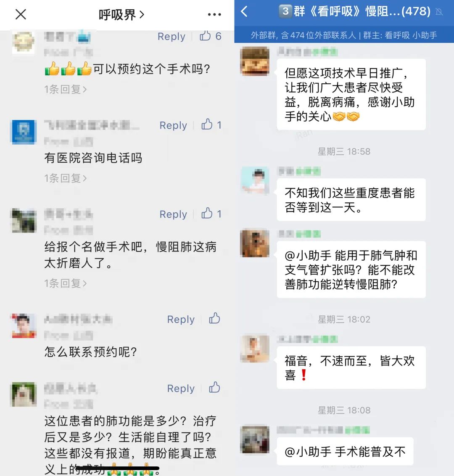Like the comment 怎么联系预约呢

[214, 318]
